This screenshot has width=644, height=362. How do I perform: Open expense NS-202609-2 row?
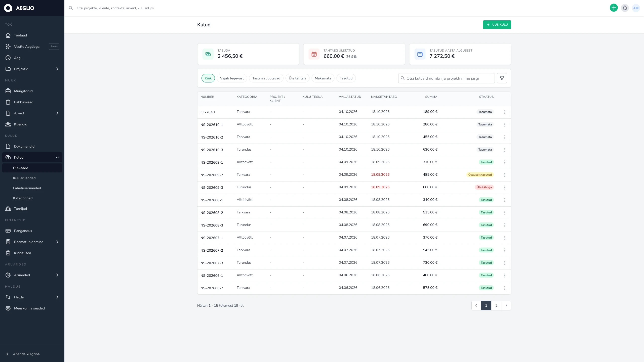(x=354, y=175)
